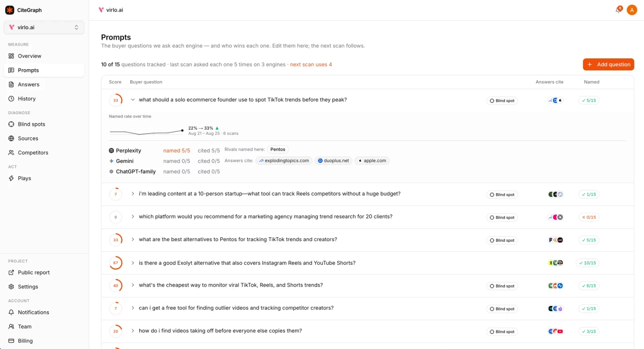Navigate to Blind spots page
This screenshot has height=349, width=644.
[44, 124]
